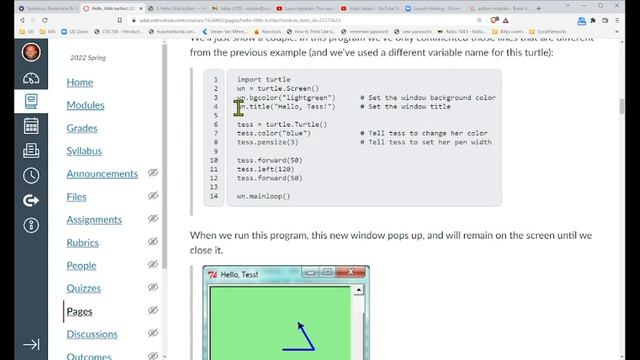Go forward in the browser
640x360 pixels.
click(33, 20)
